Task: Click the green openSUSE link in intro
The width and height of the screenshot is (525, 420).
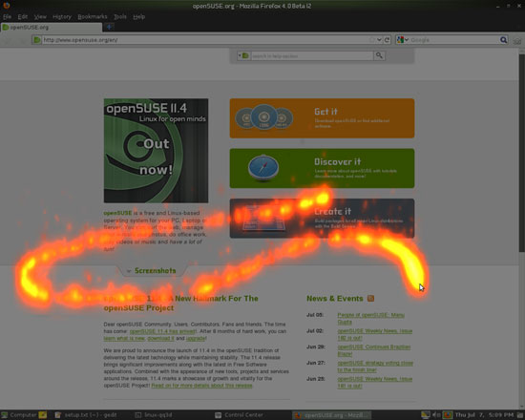Action: point(117,213)
